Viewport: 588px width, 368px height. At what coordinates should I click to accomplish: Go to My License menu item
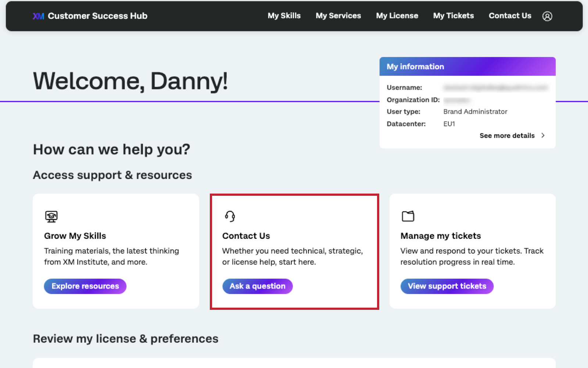click(x=397, y=16)
